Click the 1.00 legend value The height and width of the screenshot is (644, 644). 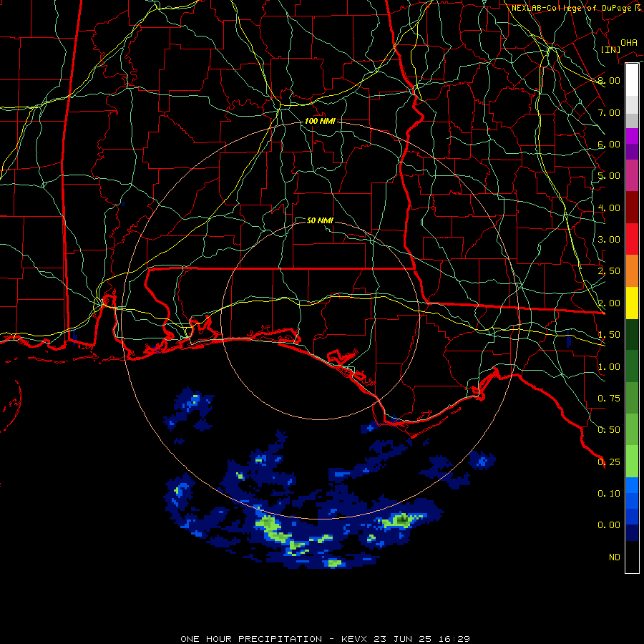pyautogui.click(x=609, y=367)
